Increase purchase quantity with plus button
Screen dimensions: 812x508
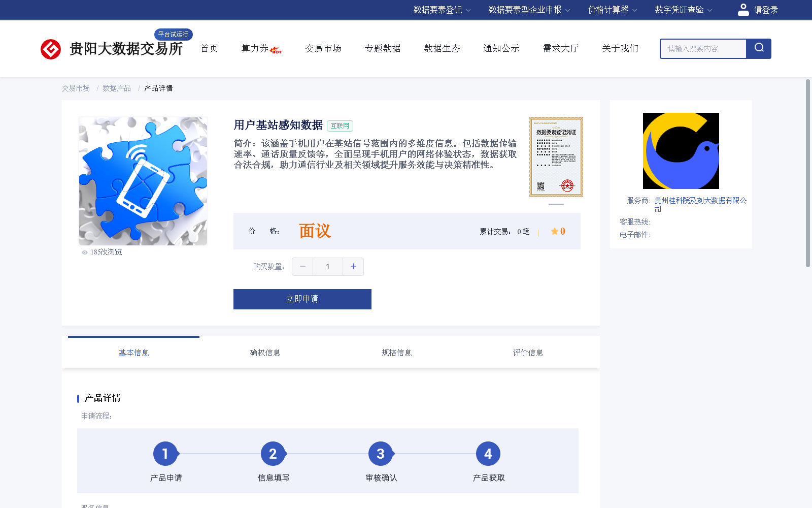(353, 267)
